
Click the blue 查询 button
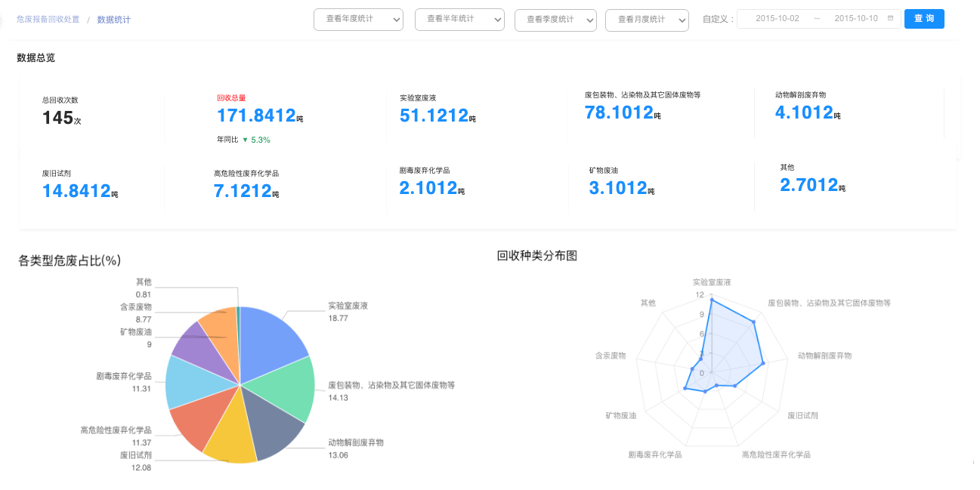pos(924,18)
